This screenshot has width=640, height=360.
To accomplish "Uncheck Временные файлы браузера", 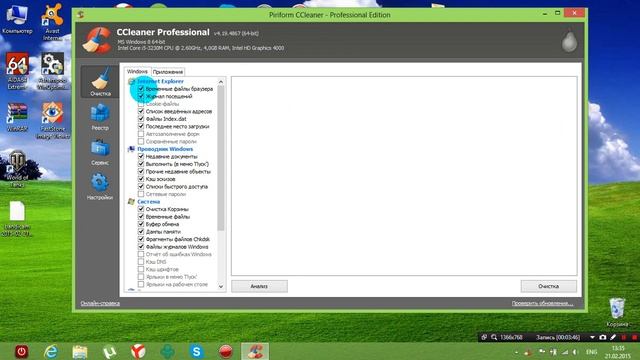I will pos(141,89).
